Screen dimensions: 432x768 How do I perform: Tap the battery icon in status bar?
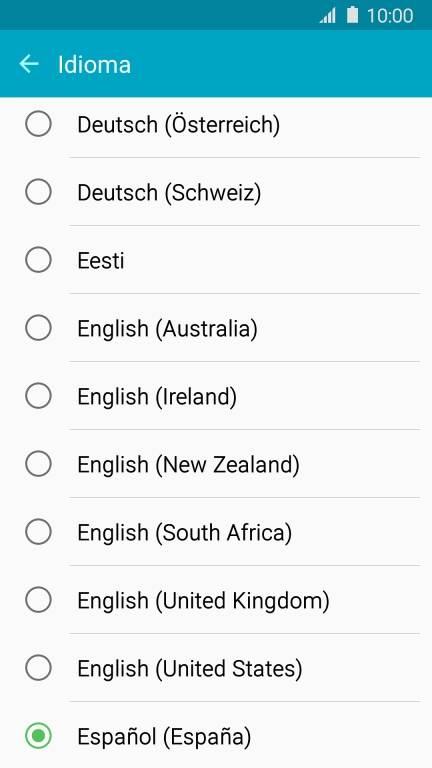pyautogui.click(x=353, y=15)
